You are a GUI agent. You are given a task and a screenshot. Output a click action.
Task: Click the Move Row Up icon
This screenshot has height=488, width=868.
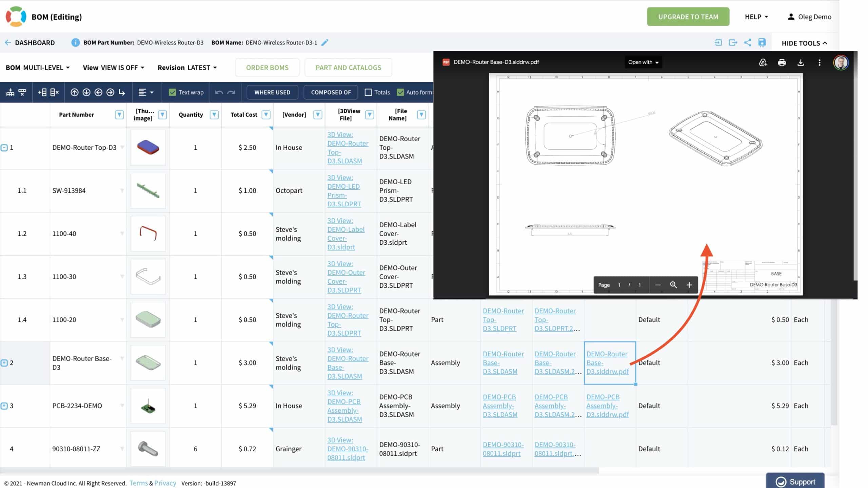75,92
